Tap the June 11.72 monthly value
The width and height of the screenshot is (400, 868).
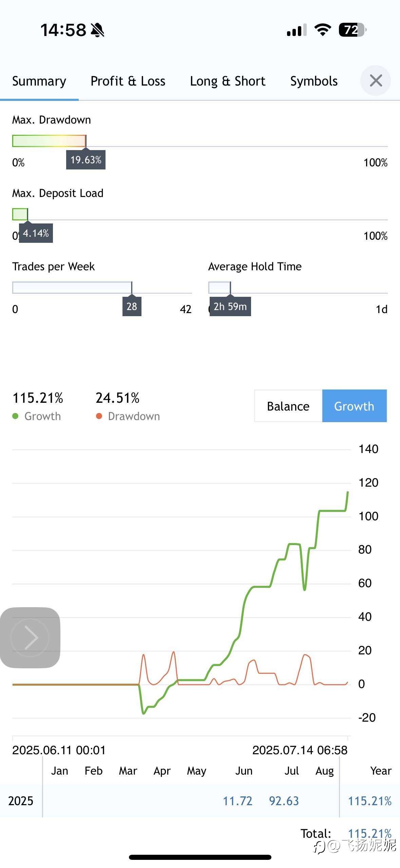click(x=237, y=801)
